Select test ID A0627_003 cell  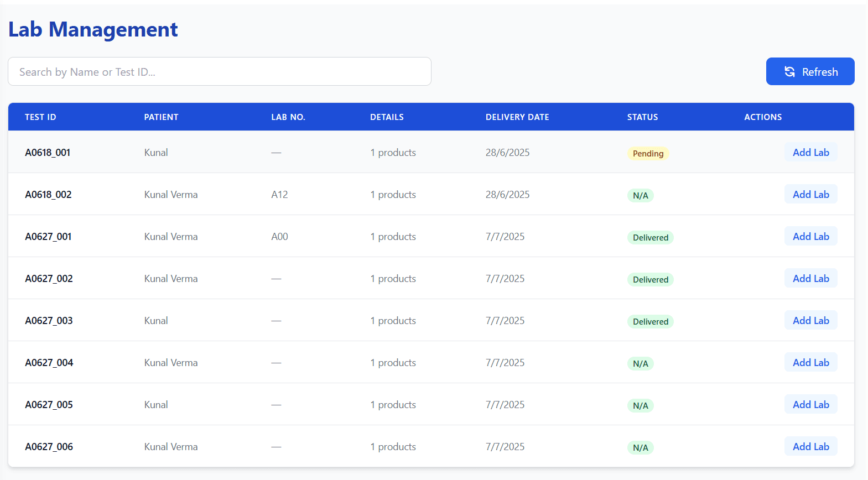pyautogui.click(x=49, y=321)
